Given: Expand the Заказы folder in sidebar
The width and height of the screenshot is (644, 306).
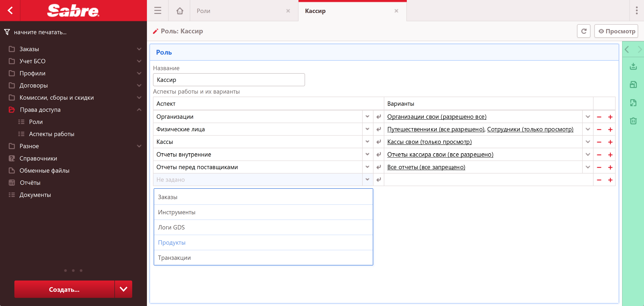Looking at the screenshot, I should point(139,49).
